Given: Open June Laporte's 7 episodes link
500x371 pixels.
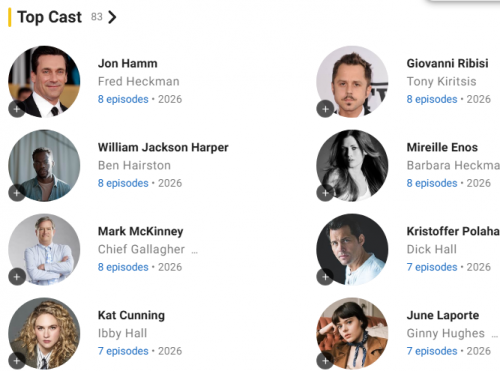Looking at the screenshot, I should tap(432, 351).
